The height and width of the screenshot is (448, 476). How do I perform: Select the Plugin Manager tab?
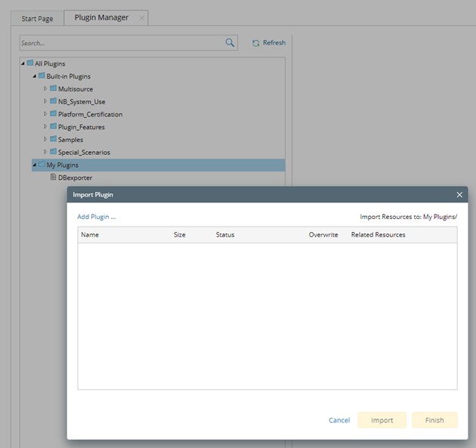tap(101, 17)
